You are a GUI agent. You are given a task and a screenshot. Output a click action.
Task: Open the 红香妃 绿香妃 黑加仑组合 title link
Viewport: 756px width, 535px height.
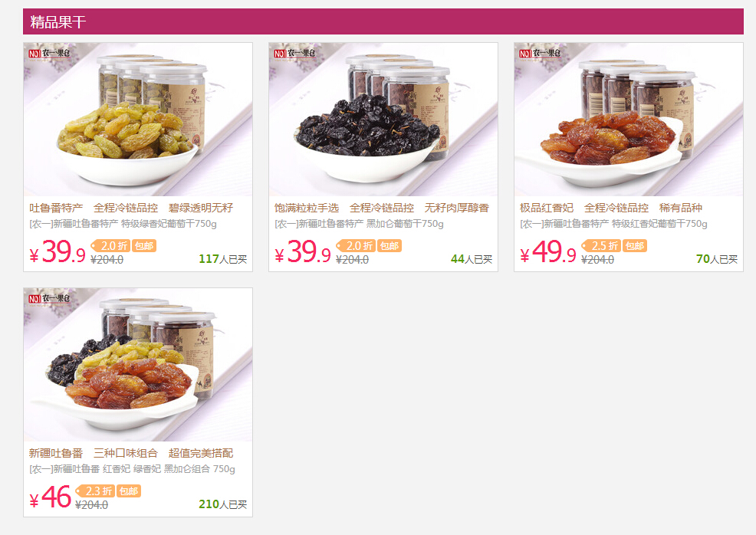coord(132,469)
